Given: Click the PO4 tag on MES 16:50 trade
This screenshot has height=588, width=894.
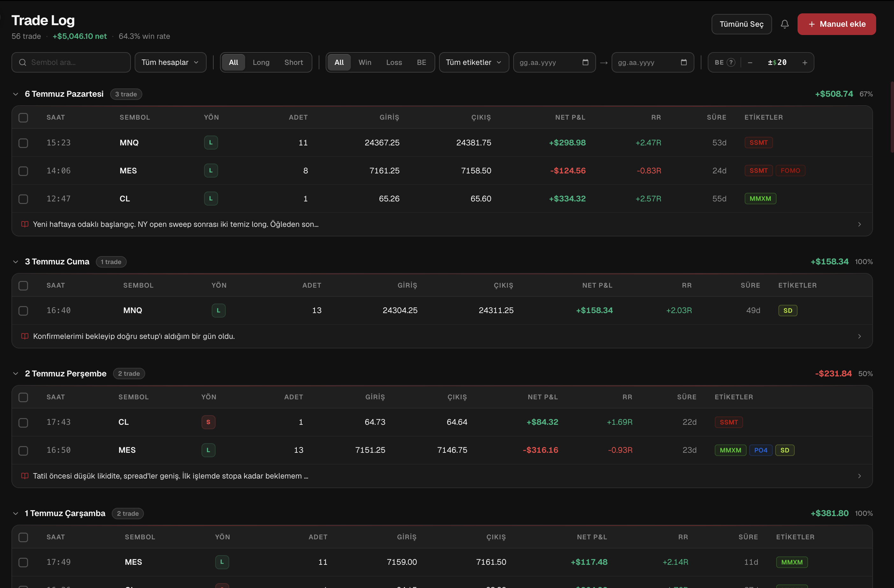Looking at the screenshot, I should tap(760, 450).
